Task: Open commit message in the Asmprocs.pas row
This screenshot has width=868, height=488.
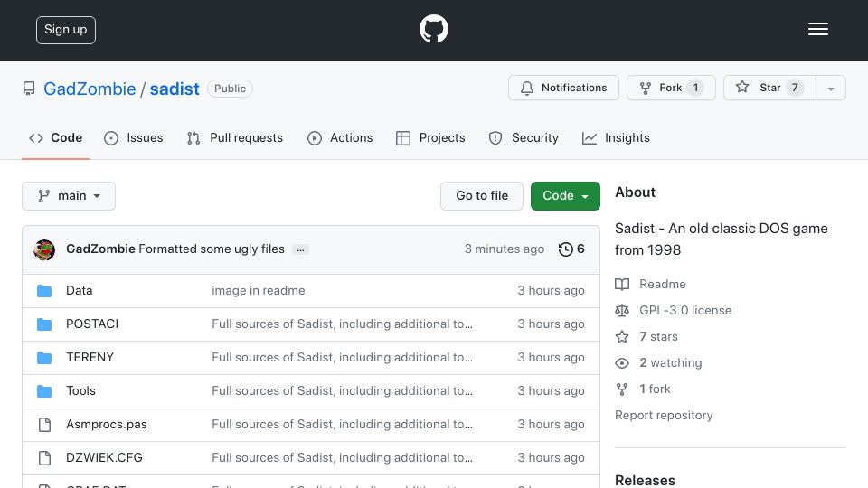Action: click(x=342, y=425)
